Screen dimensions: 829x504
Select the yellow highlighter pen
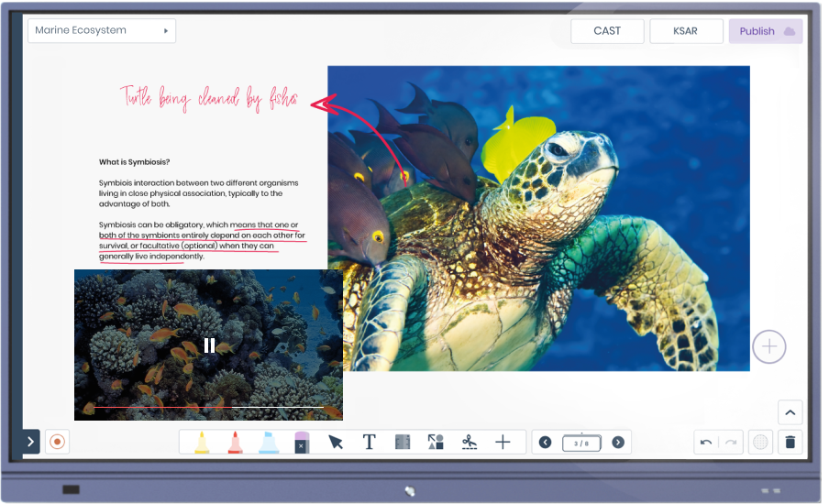(201, 443)
